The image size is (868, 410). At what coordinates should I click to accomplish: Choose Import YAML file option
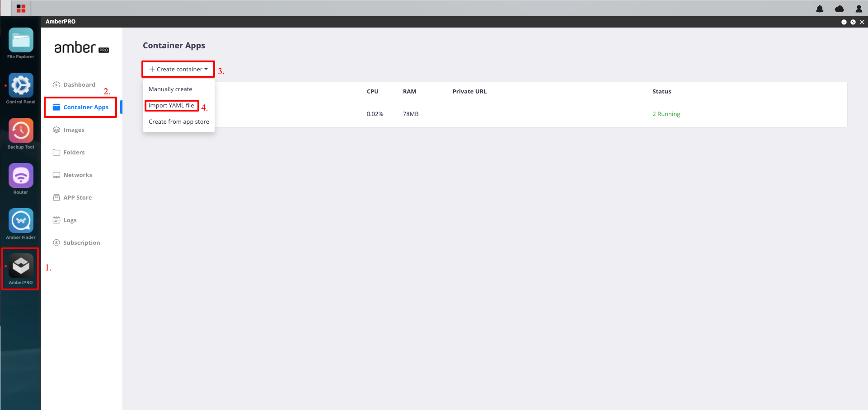[x=171, y=105]
